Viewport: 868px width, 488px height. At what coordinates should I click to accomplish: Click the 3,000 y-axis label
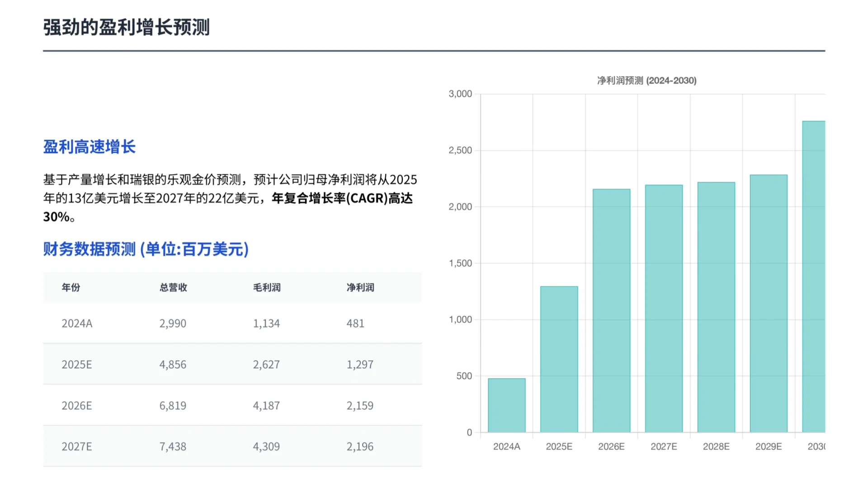click(460, 94)
